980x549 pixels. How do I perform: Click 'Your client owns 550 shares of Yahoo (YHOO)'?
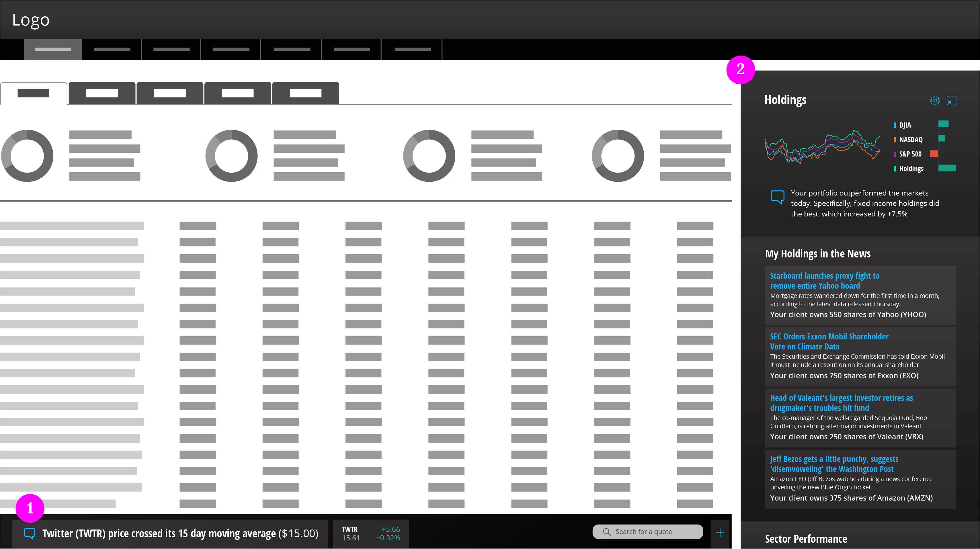pos(848,315)
